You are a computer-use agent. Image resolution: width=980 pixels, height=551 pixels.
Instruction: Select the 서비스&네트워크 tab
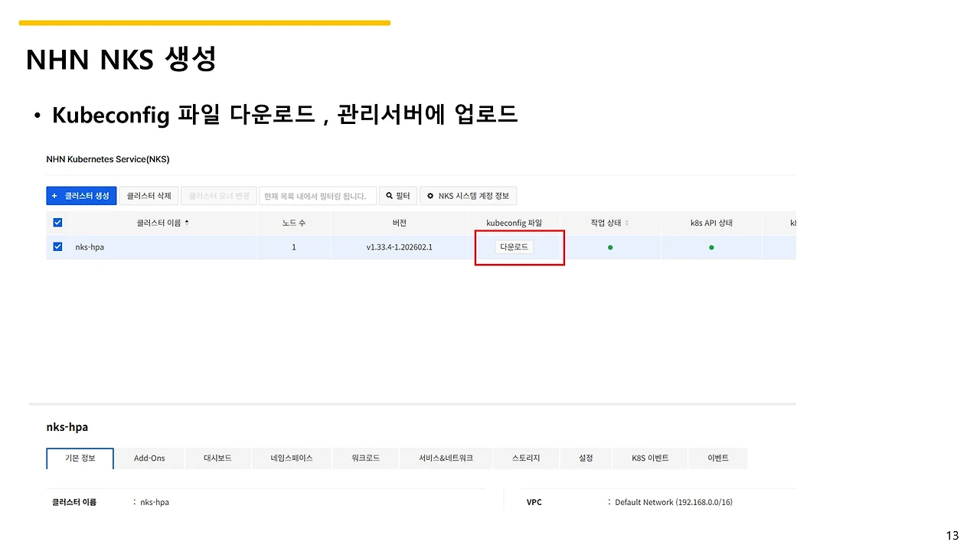click(446, 458)
